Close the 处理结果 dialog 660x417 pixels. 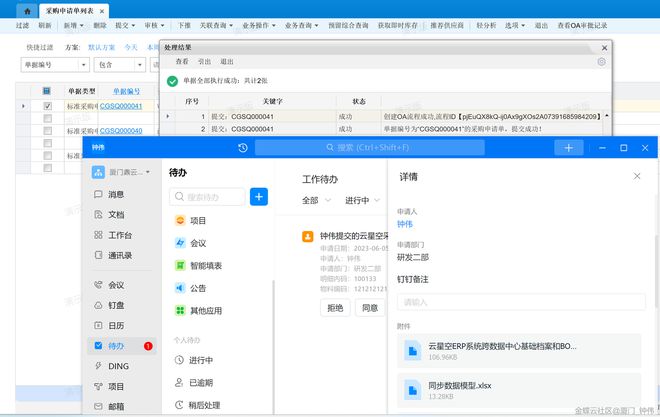click(x=604, y=48)
